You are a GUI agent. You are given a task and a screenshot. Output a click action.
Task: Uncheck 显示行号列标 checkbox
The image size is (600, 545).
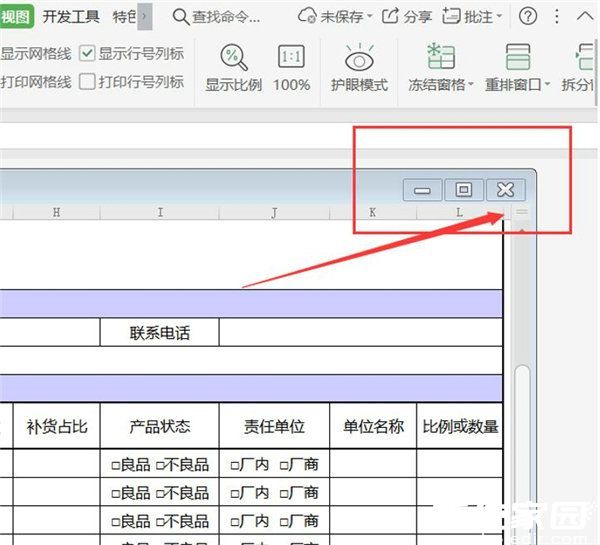click(x=87, y=53)
